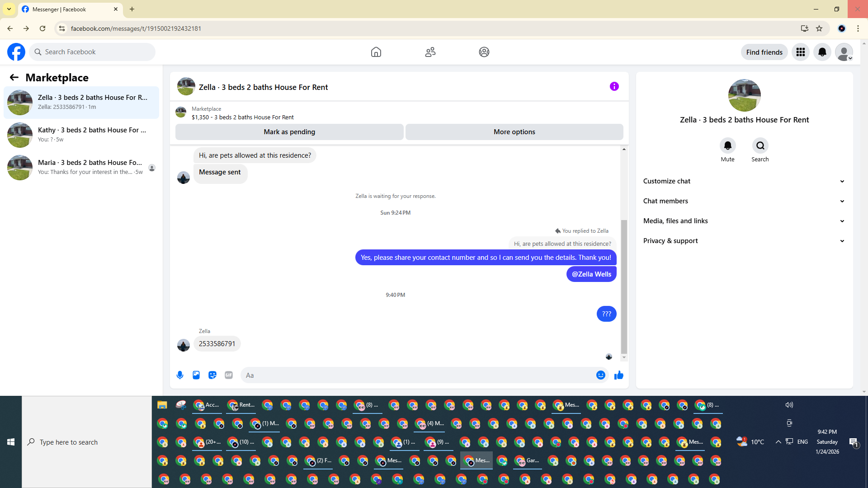
Task: Go to Facebook Home tab
Action: (376, 52)
